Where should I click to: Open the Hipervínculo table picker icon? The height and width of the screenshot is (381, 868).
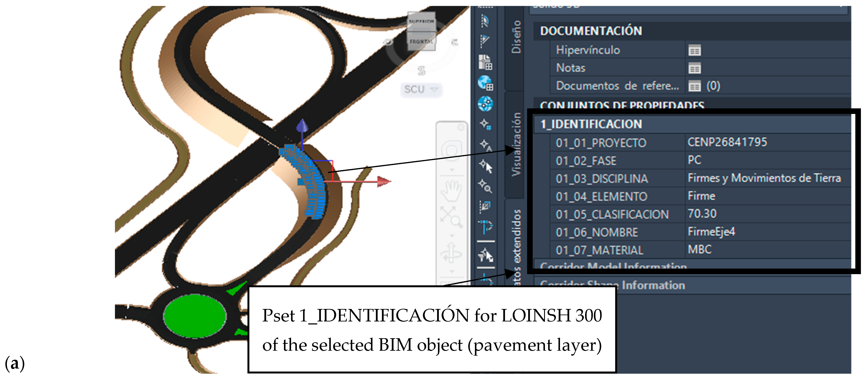coord(694,51)
